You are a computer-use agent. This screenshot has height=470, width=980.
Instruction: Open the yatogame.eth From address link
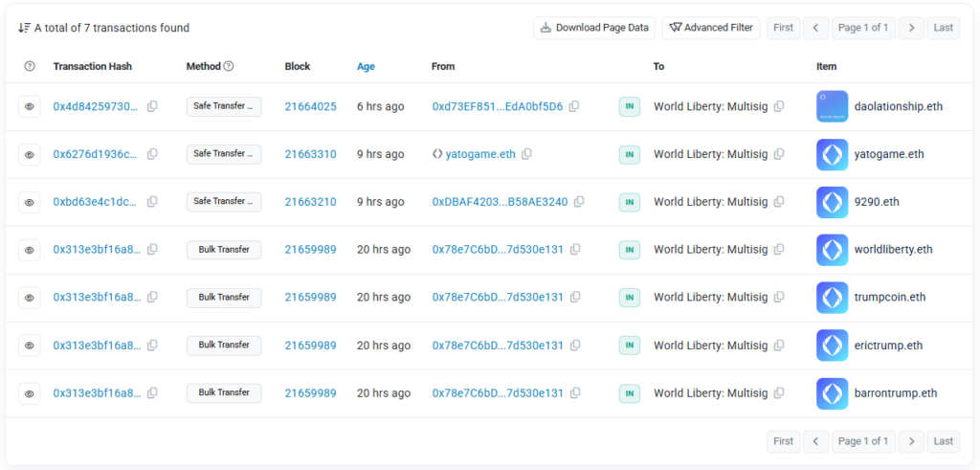pyautogui.click(x=480, y=154)
